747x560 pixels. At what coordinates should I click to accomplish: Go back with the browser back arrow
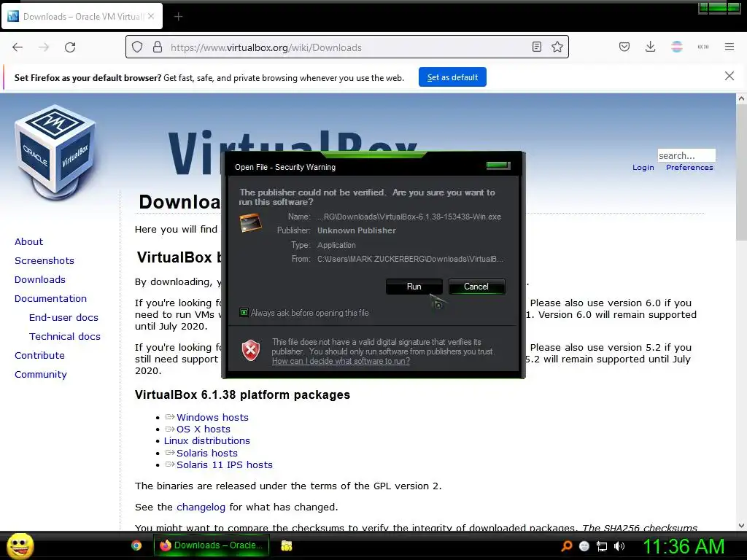pos(18,47)
